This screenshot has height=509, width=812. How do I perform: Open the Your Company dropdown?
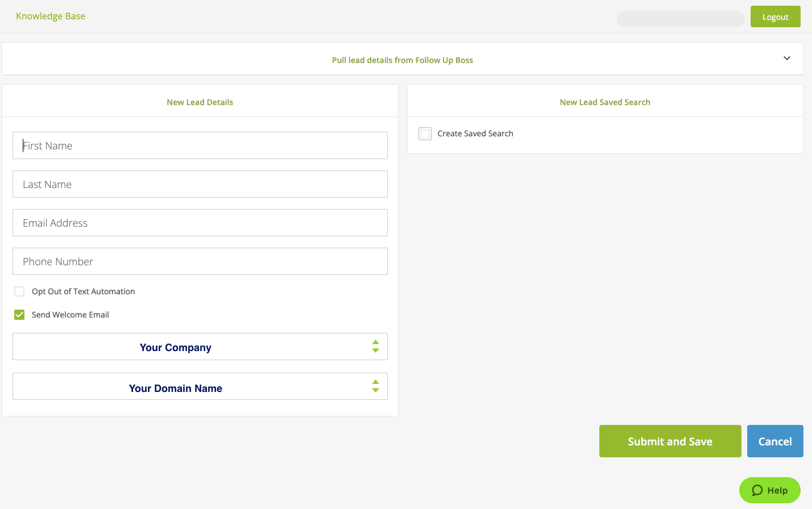200,347
